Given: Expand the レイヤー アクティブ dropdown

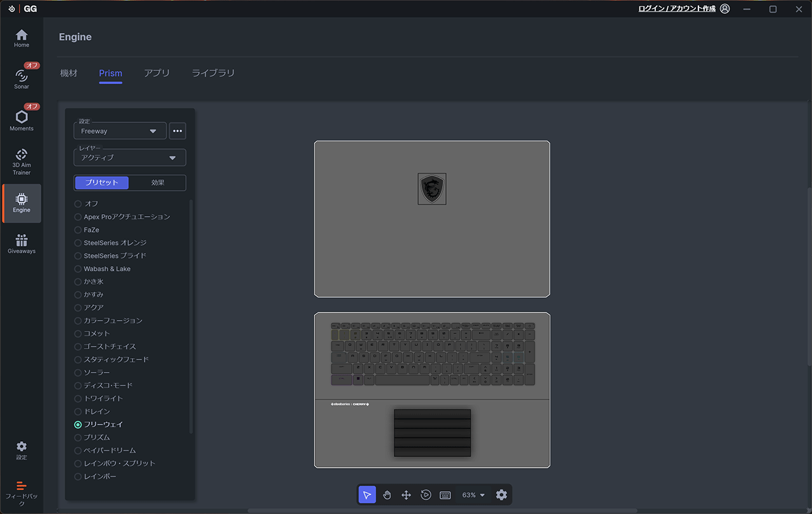Looking at the screenshot, I should (x=129, y=158).
